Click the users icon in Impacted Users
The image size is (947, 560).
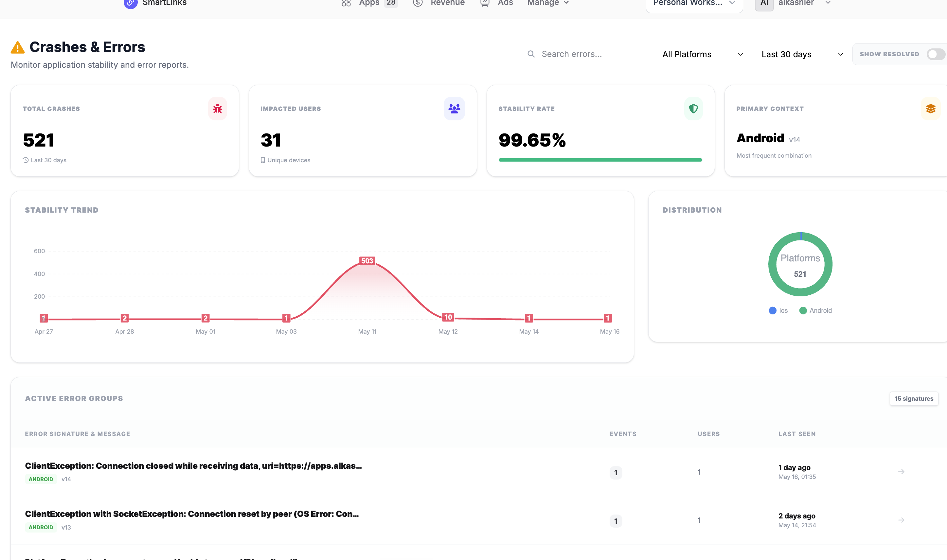pos(454,109)
